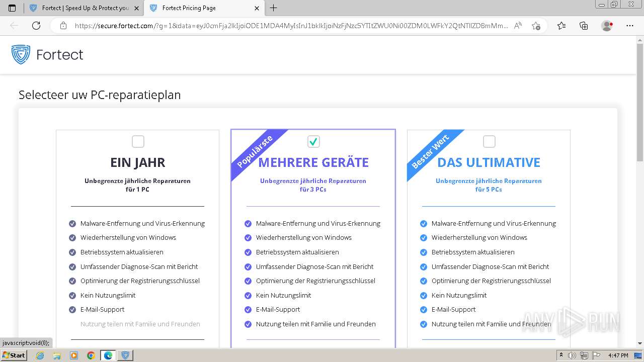Click 'für 3 PCs' subtitle text
This screenshot has height=362, width=644.
click(x=313, y=190)
